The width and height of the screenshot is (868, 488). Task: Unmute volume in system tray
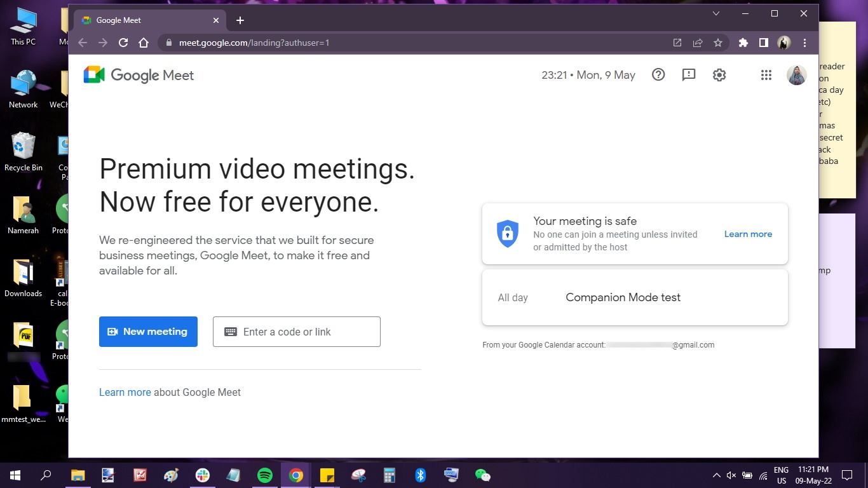(731, 475)
